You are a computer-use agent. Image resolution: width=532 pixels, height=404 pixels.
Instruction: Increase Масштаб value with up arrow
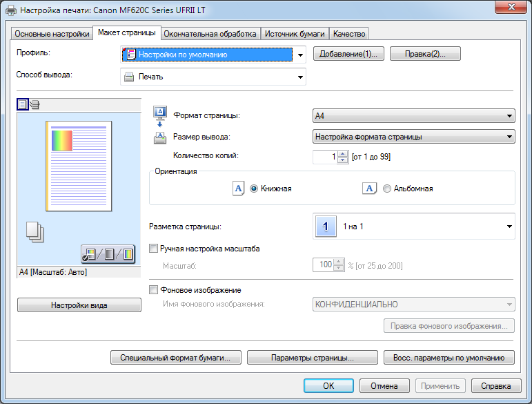coord(339,262)
